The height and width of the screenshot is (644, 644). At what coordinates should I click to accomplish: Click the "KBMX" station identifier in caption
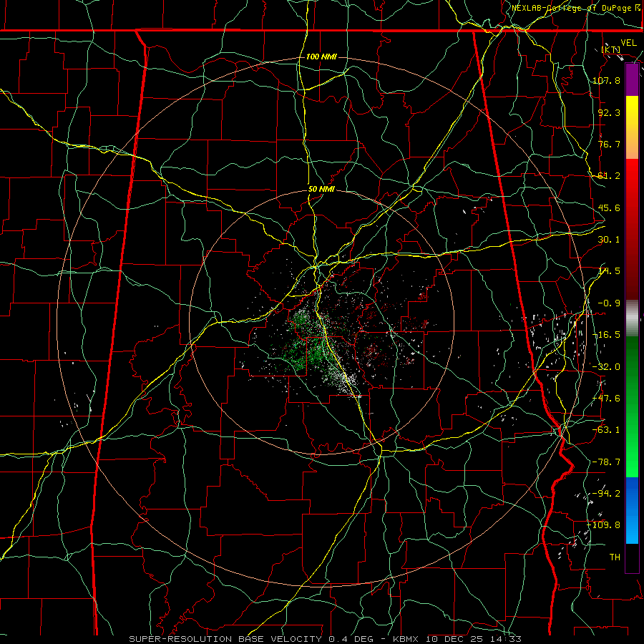click(x=406, y=639)
